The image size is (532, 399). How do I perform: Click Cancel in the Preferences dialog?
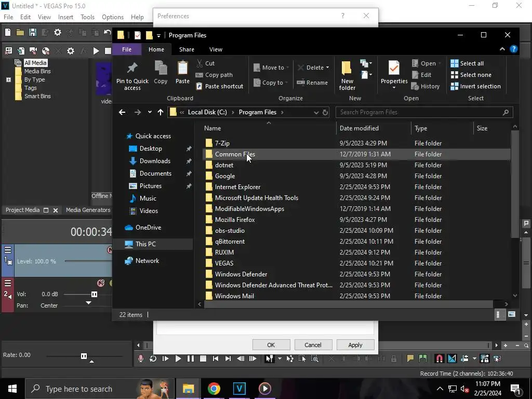click(x=313, y=345)
